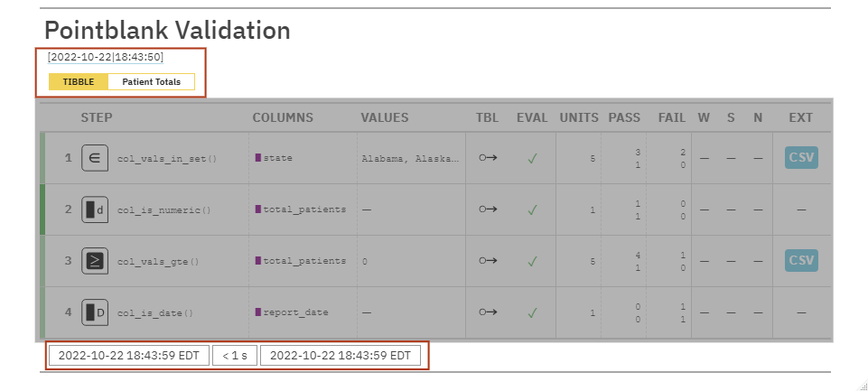The height and width of the screenshot is (391, 868).
Task: Click the FAIL column header
Action: click(672, 117)
